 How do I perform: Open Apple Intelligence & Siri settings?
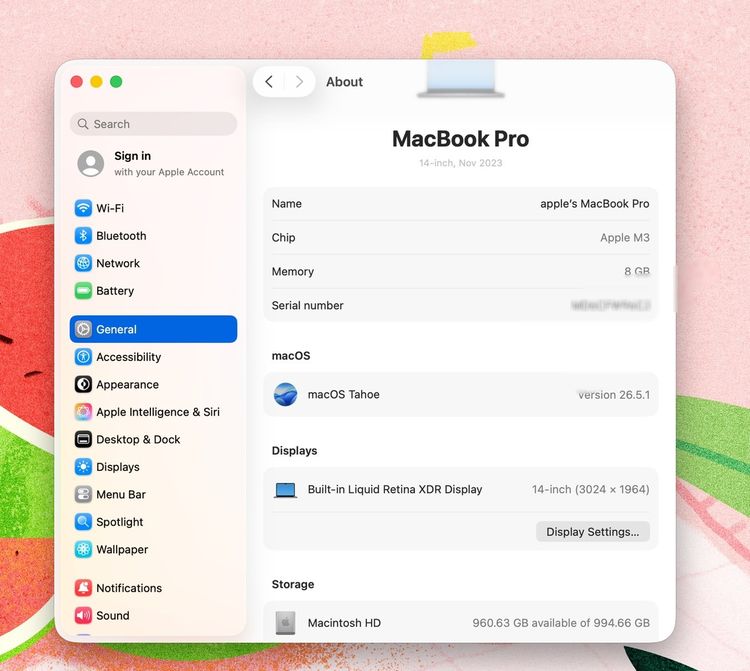pyautogui.click(x=153, y=412)
